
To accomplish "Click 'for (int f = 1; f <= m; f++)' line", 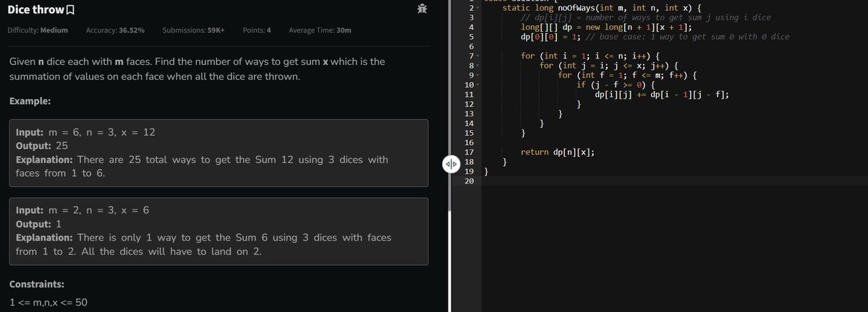I will [627, 75].
